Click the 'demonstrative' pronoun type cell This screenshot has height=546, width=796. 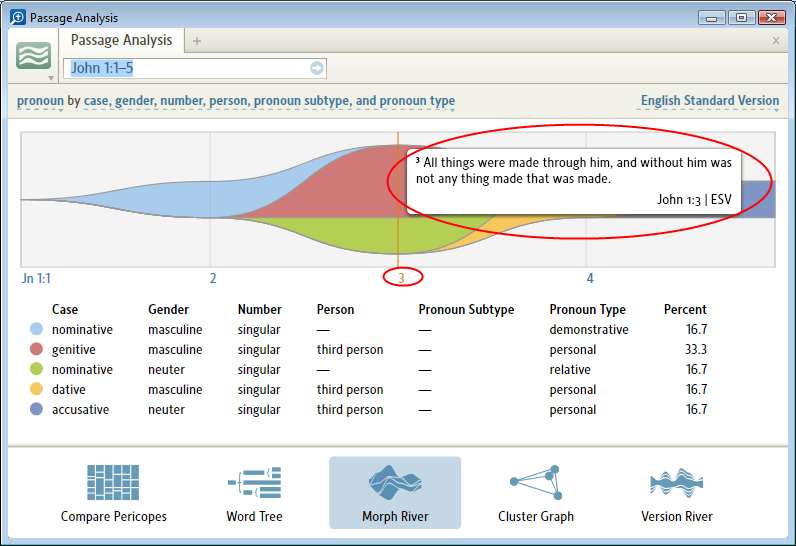(x=589, y=329)
